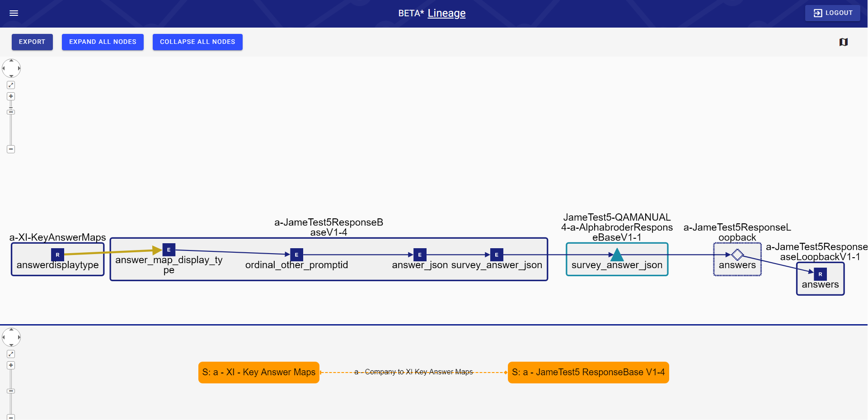Click the a-JameTest5ResponseBaseLoopbackV1-1 group label
The width and height of the screenshot is (868, 420).
(818, 252)
